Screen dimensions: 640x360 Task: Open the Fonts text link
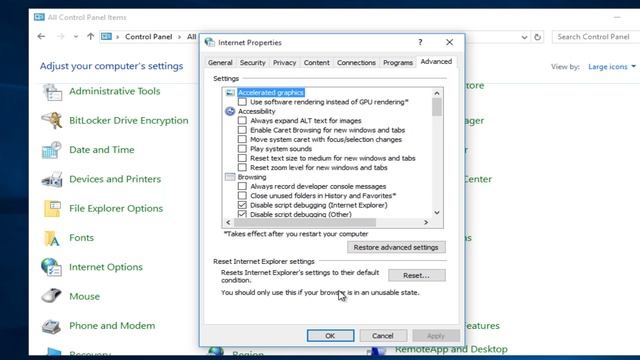(81, 238)
